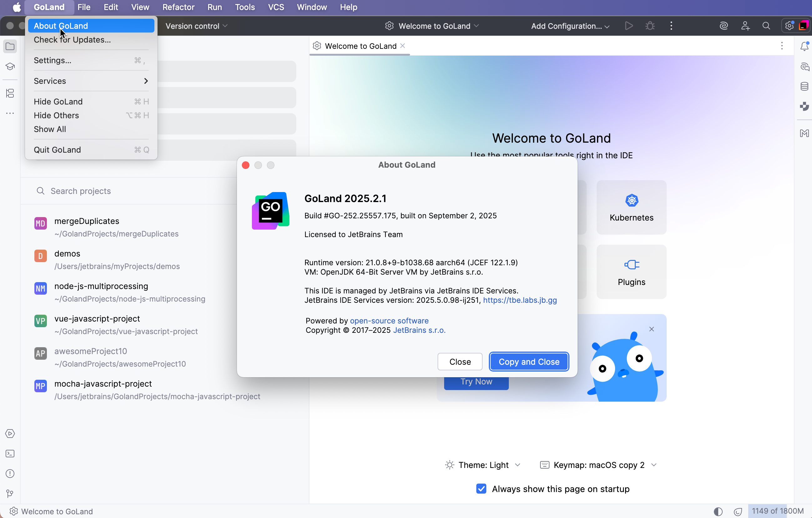Open the Problems view in bottom sidebar
This screenshot has width=812, height=518.
[x=10, y=474]
